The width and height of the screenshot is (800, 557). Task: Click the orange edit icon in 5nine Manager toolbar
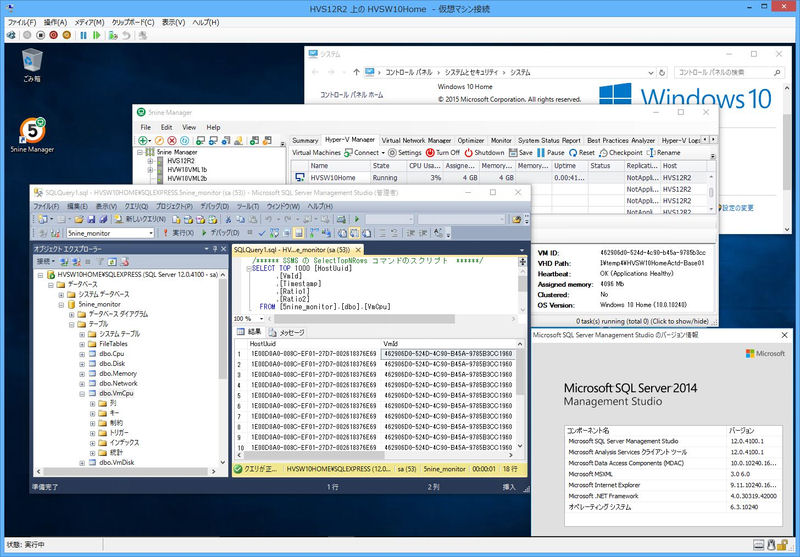[159, 140]
